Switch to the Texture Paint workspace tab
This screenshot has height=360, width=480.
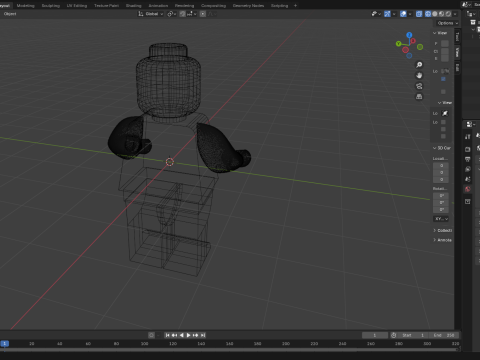coord(106,5)
